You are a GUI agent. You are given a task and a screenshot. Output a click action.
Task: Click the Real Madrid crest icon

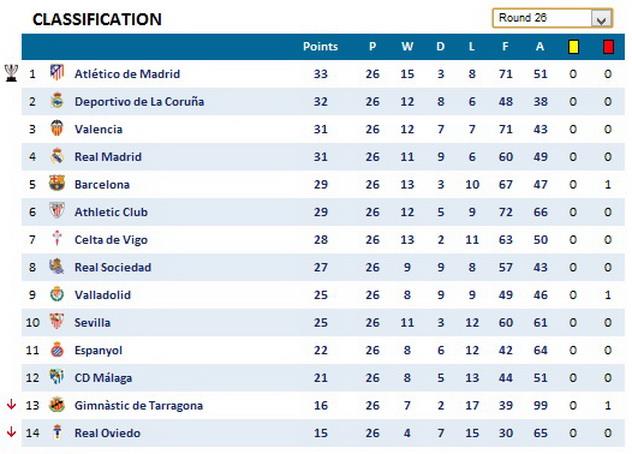pos(57,156)
